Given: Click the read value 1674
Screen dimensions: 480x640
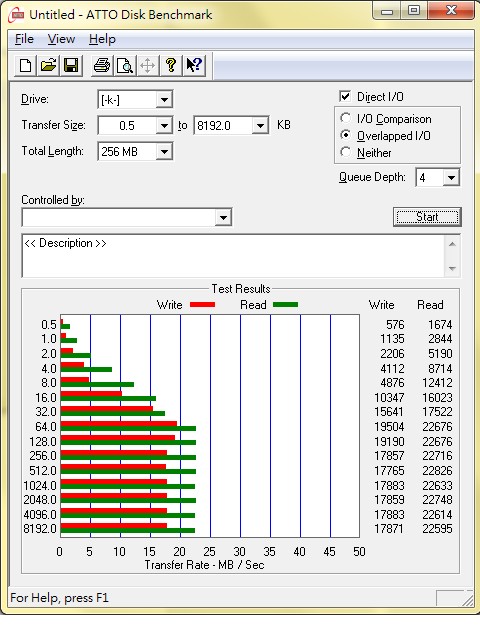Looking at the screenshot, I should [440, 325].
